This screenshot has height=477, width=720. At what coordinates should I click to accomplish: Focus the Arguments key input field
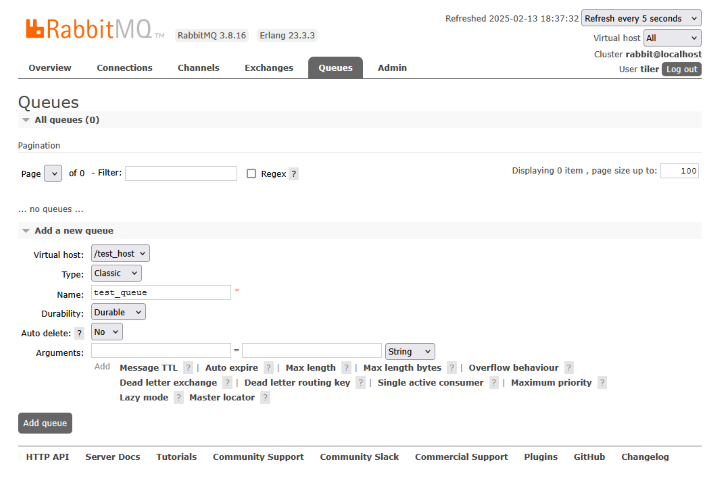[161, 351]
